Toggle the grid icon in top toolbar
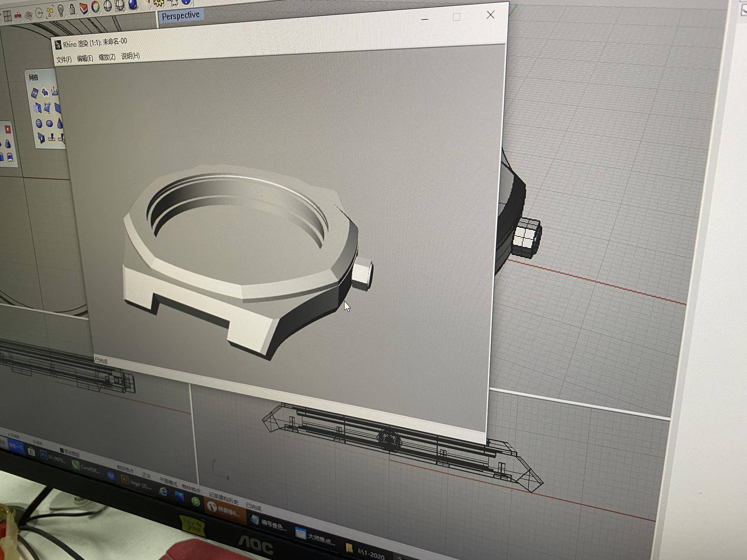Image resolution: width=747 pixels, height=560 pixels. [x=28, y=15]
